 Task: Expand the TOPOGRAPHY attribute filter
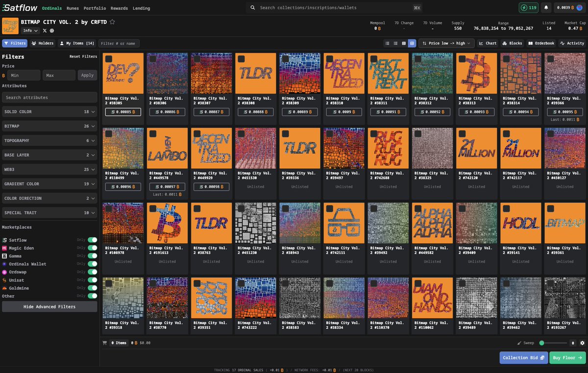49,141
